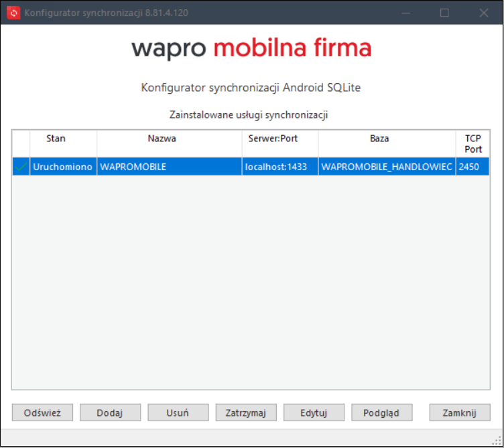504x448 pixels.
Task: Click the green checkmark status icon
Action: pos(21,167)
